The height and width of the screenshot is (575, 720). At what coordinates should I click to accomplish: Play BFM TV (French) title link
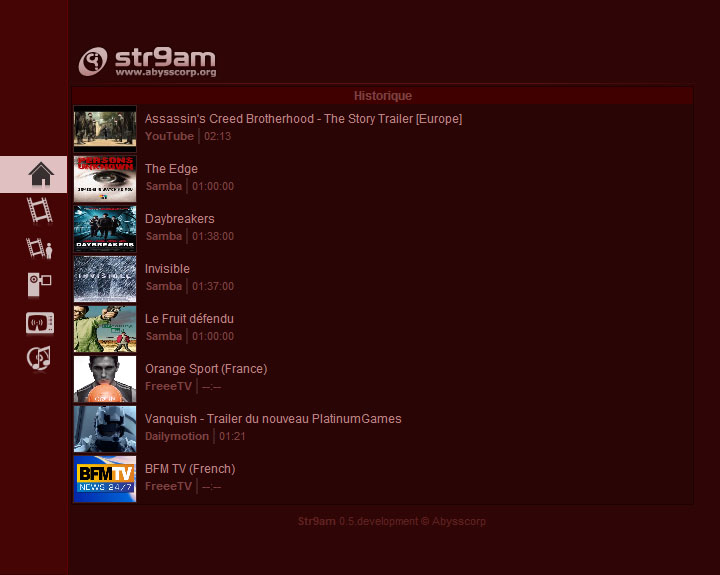(x=190, y=469)
